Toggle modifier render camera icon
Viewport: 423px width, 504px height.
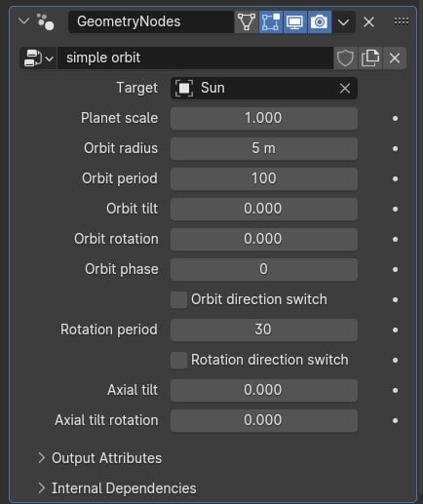point(319,22)
